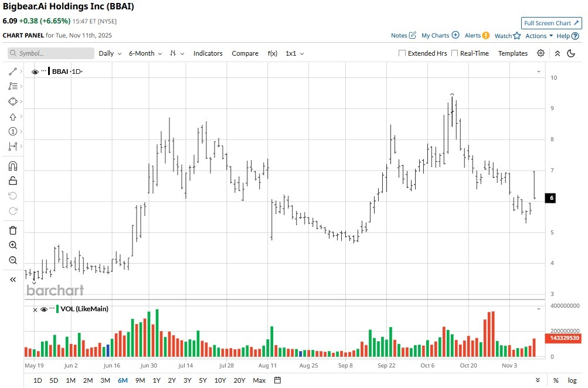Collapse the left drawing toolbar
The width and height of the screenshot is (588, 388).
(13, 280)
